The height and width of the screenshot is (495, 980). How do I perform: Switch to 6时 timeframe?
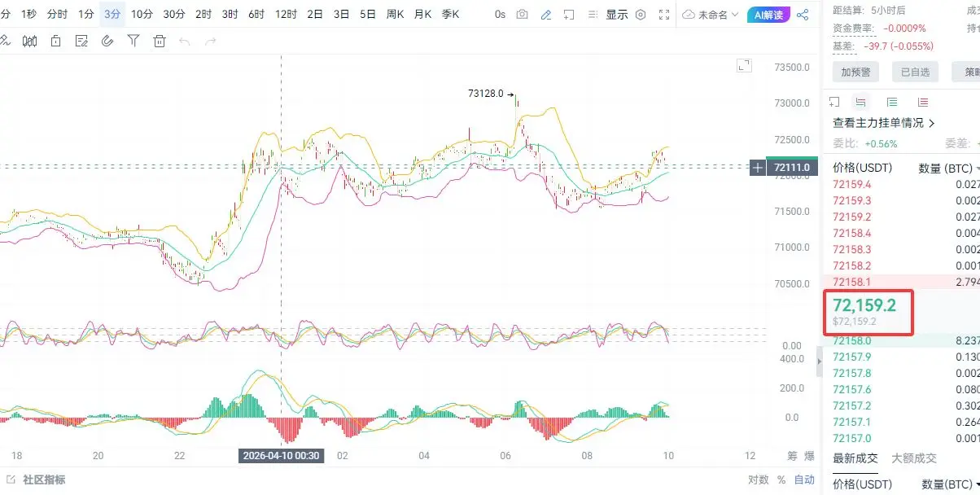[256, 14]
